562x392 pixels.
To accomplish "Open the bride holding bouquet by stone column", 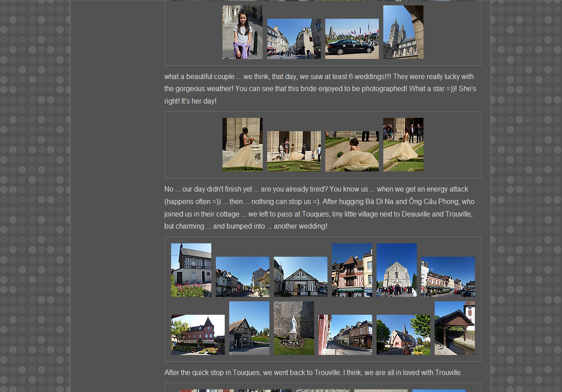I will coord(242,145).
